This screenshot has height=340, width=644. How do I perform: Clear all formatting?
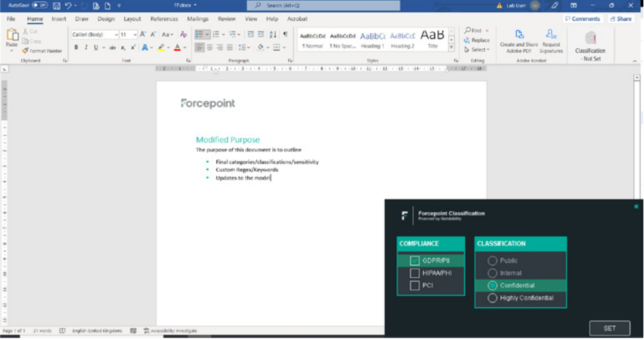(183, 35)
